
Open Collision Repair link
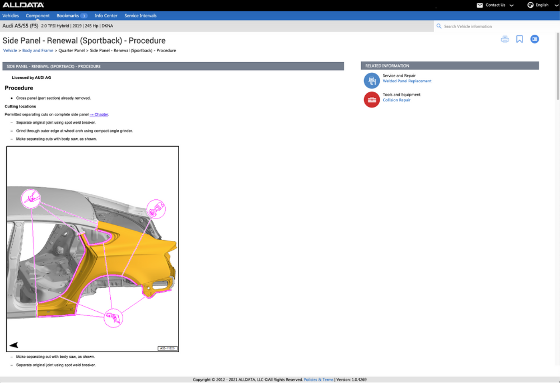[x=396, y=100]
